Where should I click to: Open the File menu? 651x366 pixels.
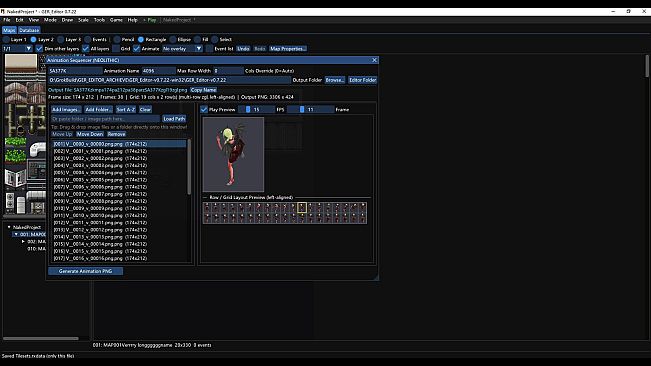[x=7, y=20]
